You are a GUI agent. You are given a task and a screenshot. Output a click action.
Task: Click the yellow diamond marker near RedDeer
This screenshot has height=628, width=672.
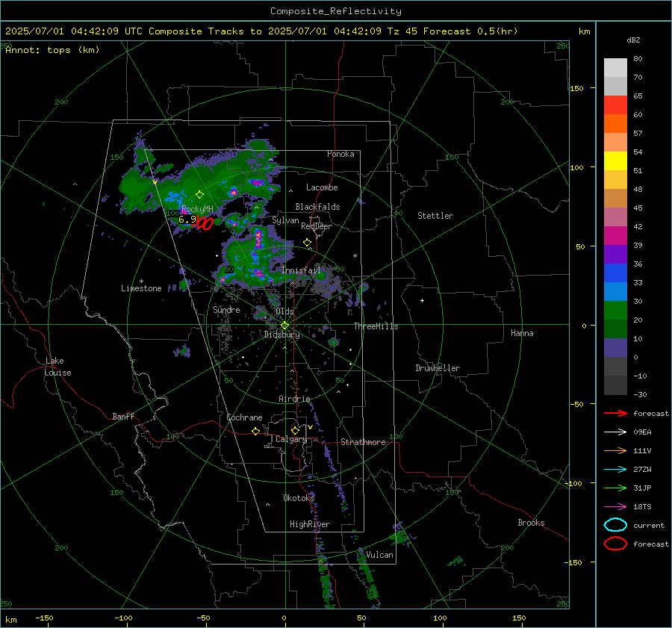[x=307, y=243]
